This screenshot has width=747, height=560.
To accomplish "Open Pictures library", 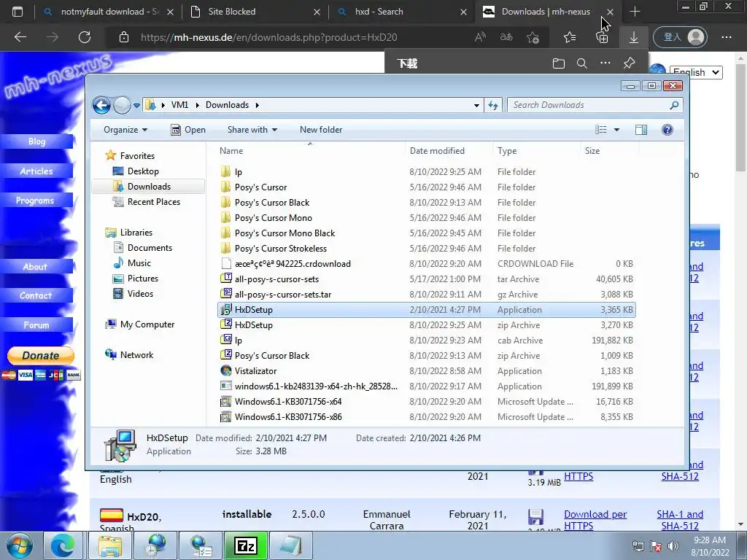I will [142, 279].
